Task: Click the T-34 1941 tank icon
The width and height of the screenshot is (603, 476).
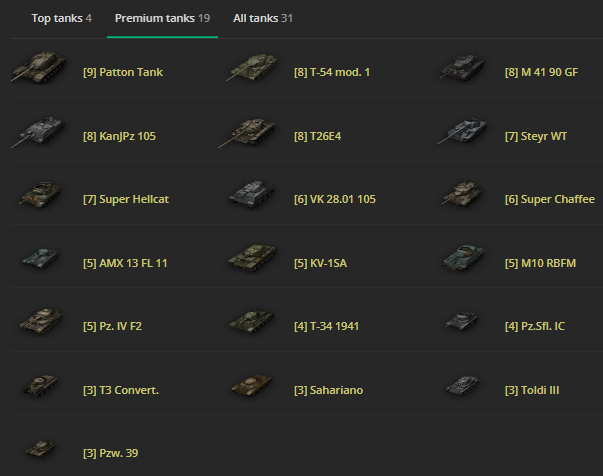Action: click(x=252, y=321)
